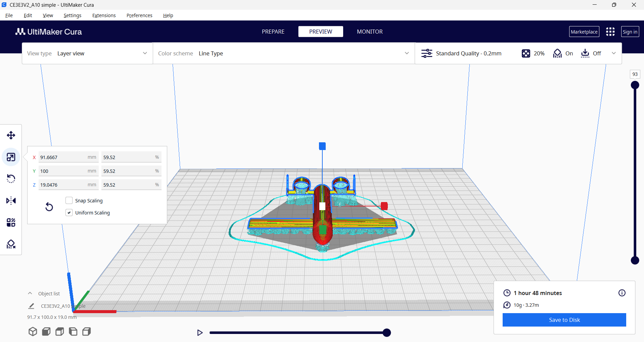This screenshot has height=342, width=644.
Task: Click the Z dimension mm field
Action: click(x=68, y=185)
